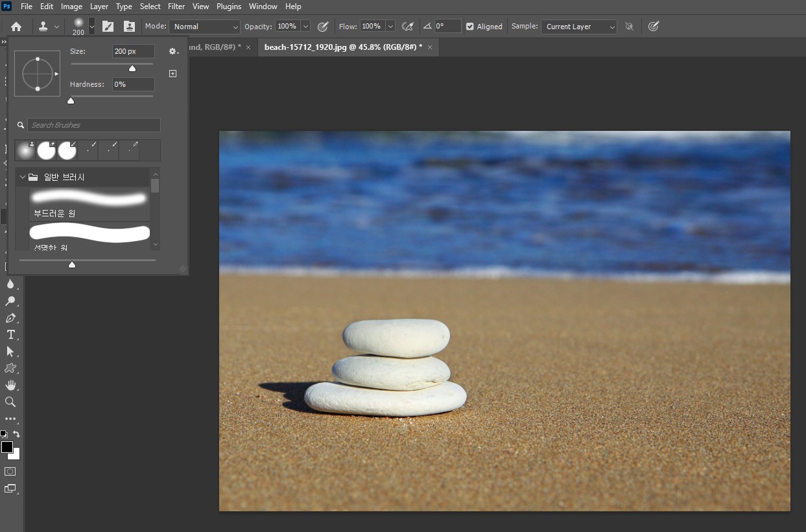Screen dimensions: 806x532
Task: Click the brush picker gear settings icon
Action: click(172, 51)
